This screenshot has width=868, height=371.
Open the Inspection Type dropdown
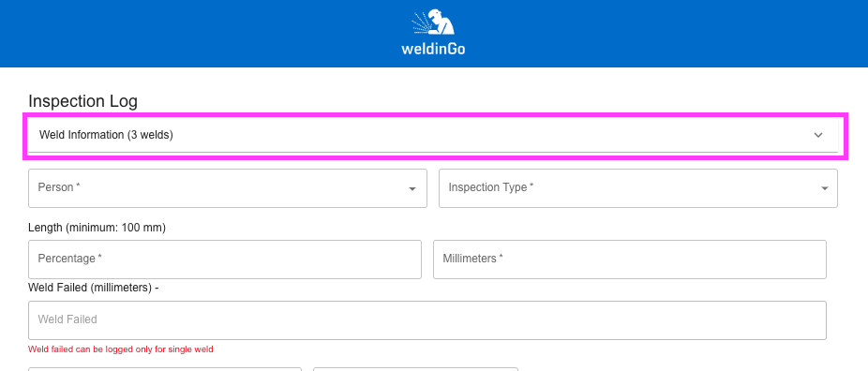point(637,188)
